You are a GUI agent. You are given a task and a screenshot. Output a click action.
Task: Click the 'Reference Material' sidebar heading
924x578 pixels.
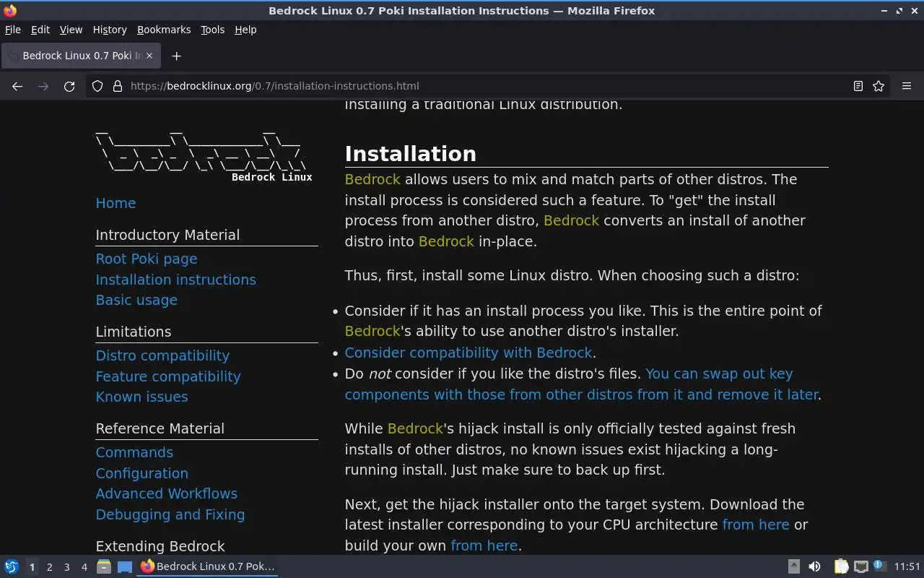[x=160, y=428]
